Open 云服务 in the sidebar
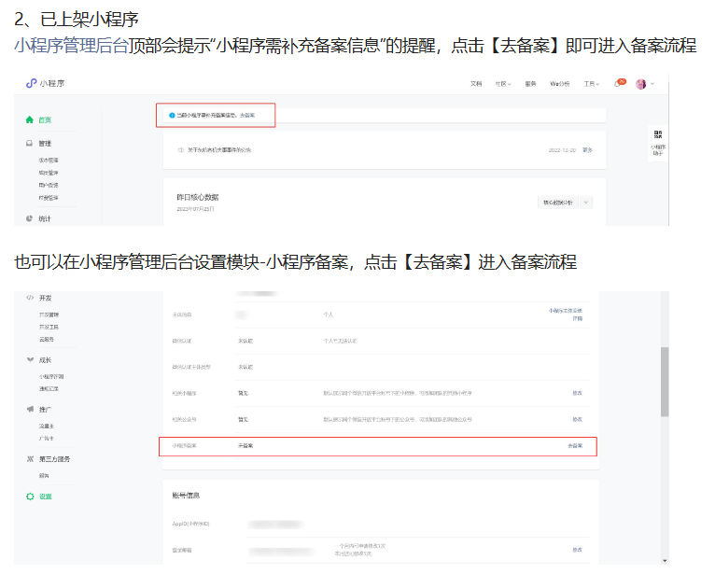Image resolution: width=715 pixels, height=588 pixels. pyautogui.click(x=47, y=340)
